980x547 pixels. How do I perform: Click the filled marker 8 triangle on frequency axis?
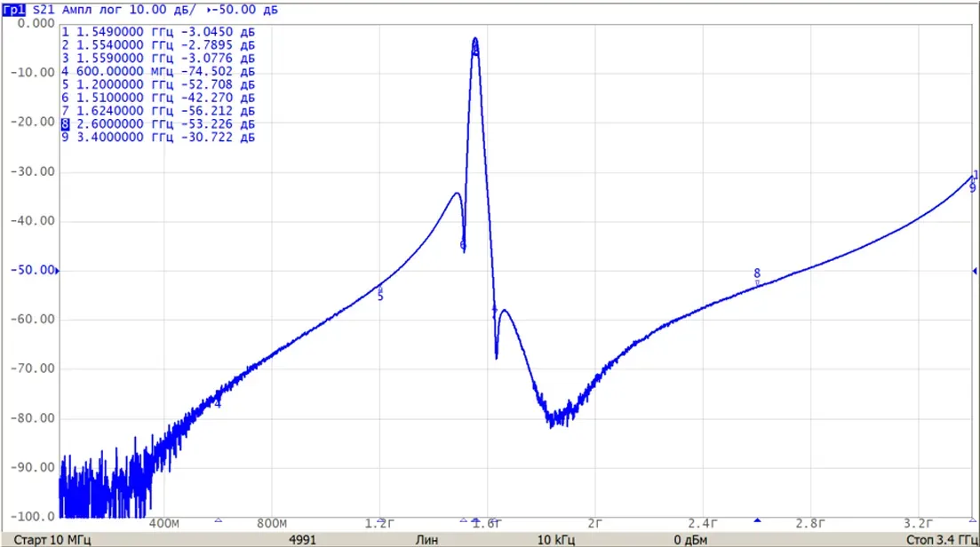(757, 520)
